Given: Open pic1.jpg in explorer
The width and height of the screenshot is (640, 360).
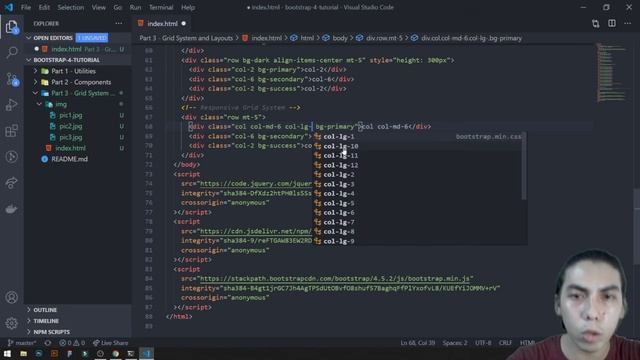Looking at the screenshot, I should coord(71,115).
